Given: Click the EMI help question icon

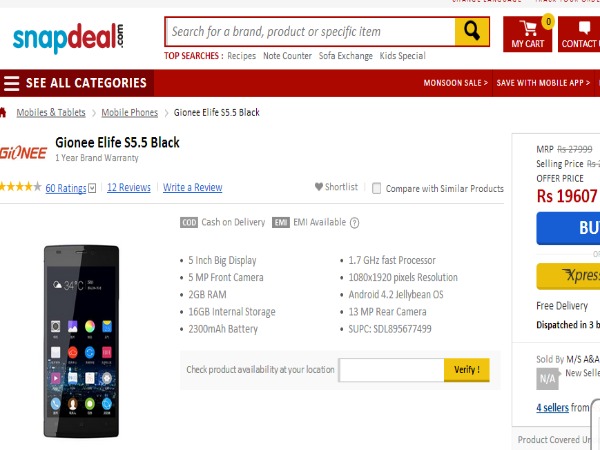Looking at the screenshot, I should tap(354, 223).
